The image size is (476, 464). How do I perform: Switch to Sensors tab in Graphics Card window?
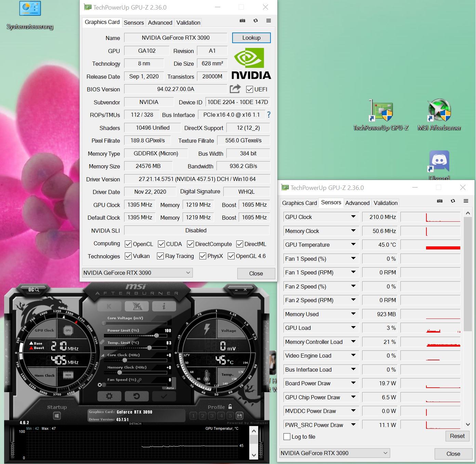[134, 23]
